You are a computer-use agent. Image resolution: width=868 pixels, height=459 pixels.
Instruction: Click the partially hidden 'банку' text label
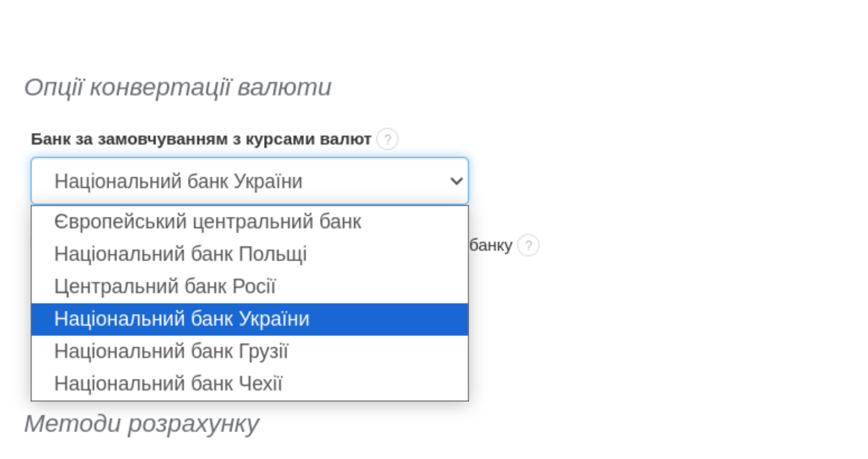(492, 245)
